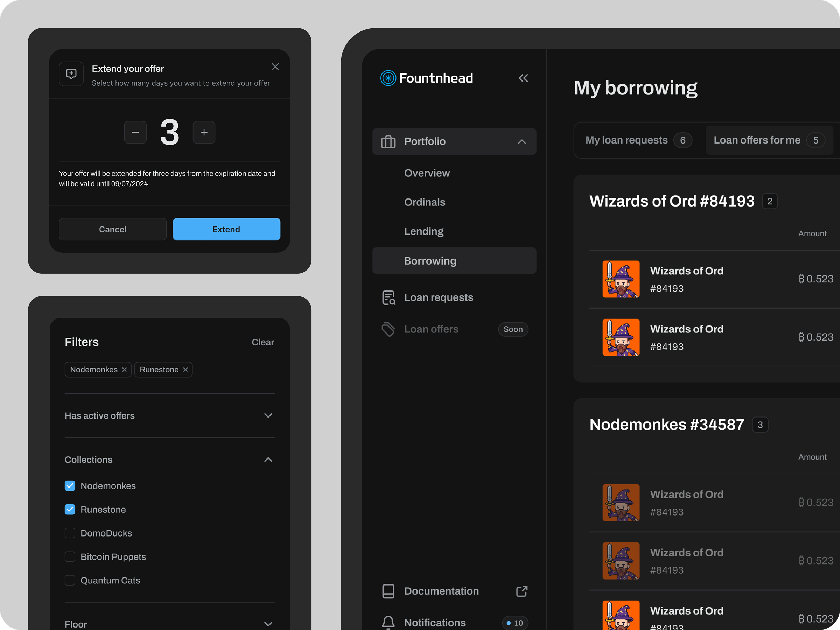Open Documentation external link icon
The image size is (840, 630).
522,591
